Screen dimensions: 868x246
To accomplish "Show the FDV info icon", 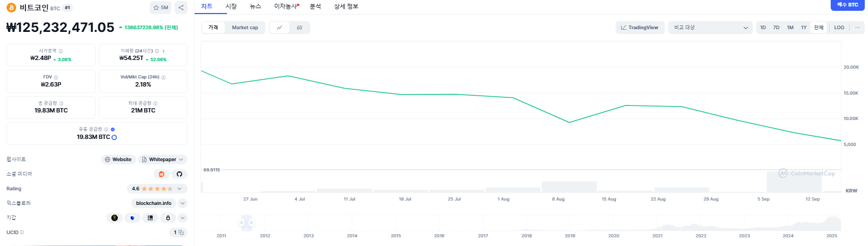I will 56,77.
